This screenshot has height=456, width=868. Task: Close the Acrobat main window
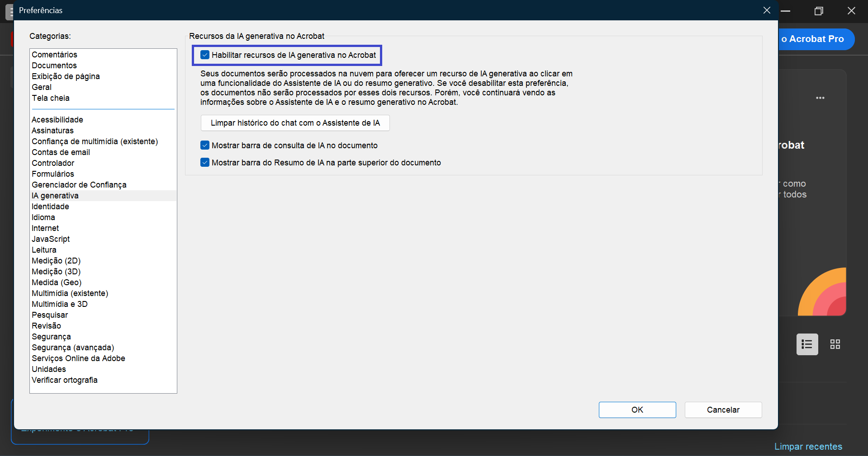tap(851, 11)
